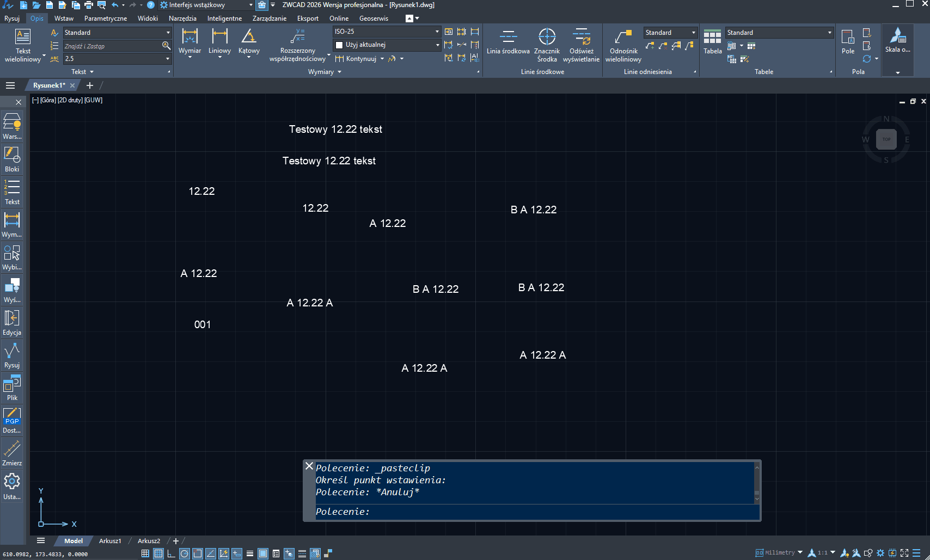930x560 pixels.
Task: Click the [2D druty] visual style label
Action: tap(70, 100)
